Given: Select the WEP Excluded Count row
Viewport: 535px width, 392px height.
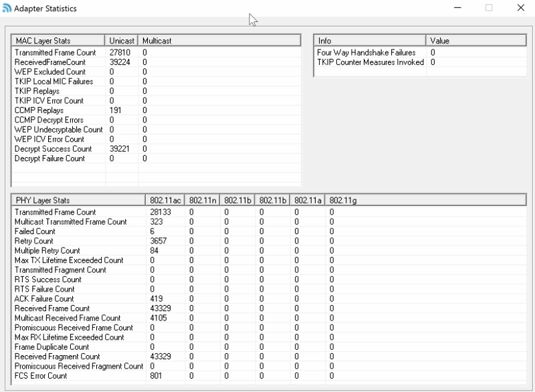Looking at the screenshot, I should tap(156, 72).
